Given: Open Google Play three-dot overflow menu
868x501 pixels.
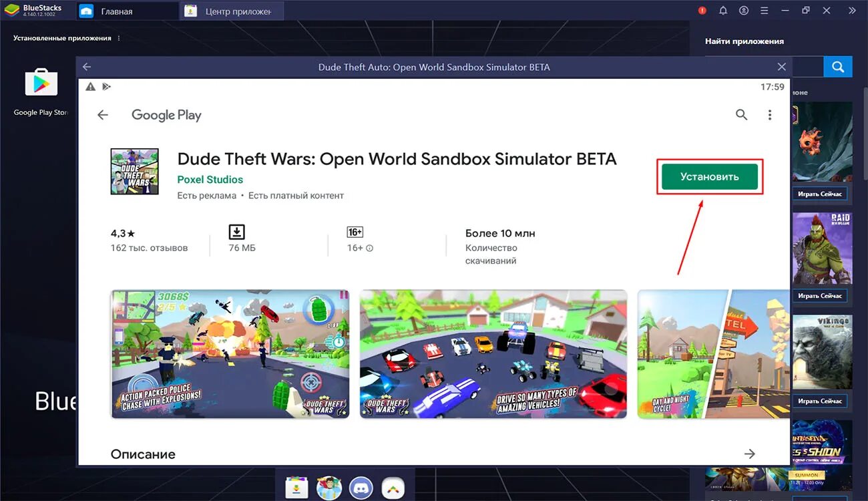Looking at the screenshot, I should [770, 115].
